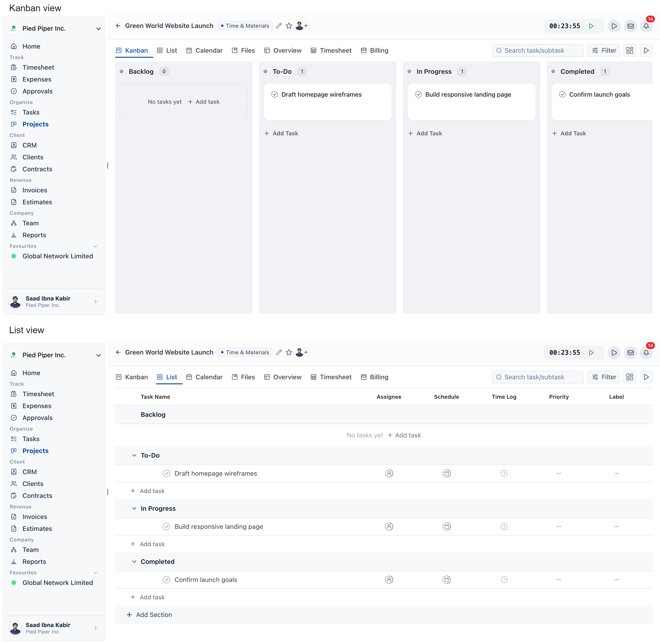
Task: Open the Billing tab in Kanban view
Action: point(374,50)
